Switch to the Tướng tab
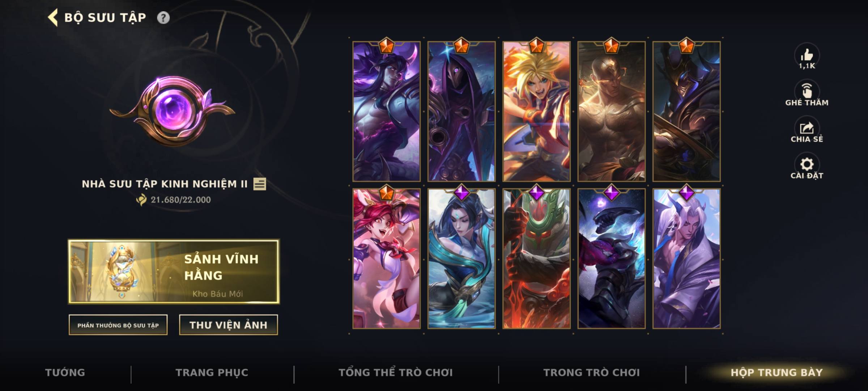 (65, 373)
